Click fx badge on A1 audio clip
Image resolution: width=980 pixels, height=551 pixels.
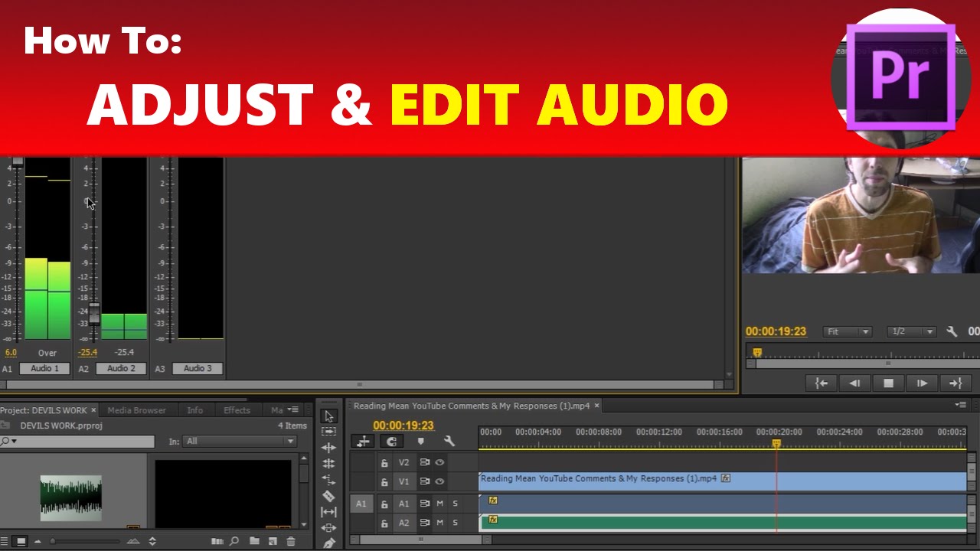click(493, 500)
